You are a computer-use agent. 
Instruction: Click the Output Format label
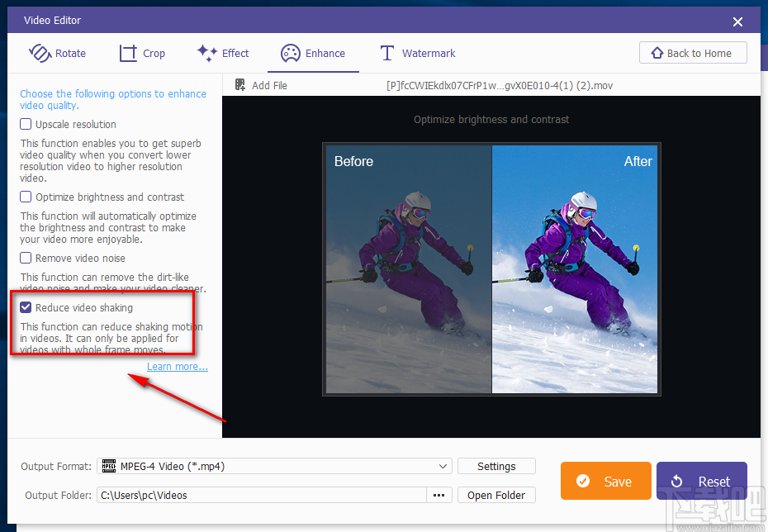tap(56, 466)
